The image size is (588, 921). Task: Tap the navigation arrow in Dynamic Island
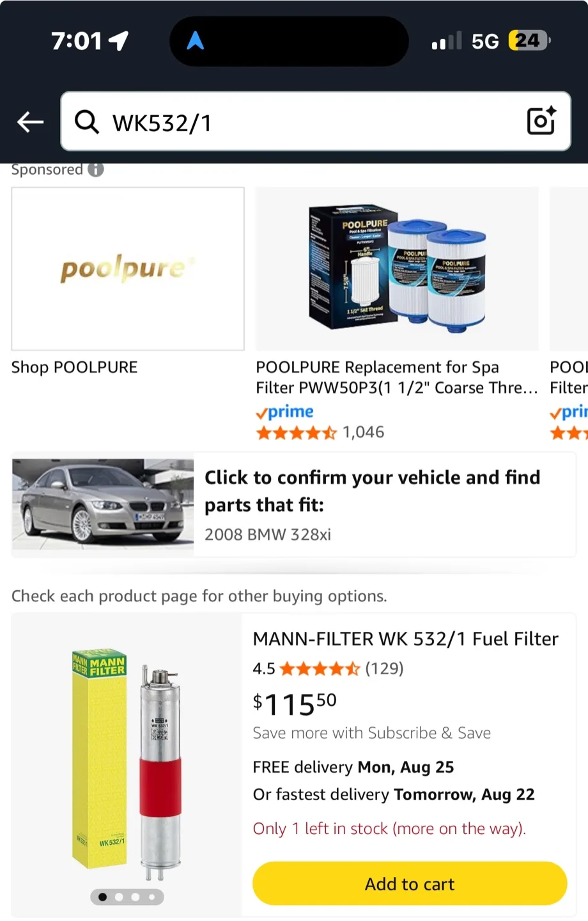point(196,42)
